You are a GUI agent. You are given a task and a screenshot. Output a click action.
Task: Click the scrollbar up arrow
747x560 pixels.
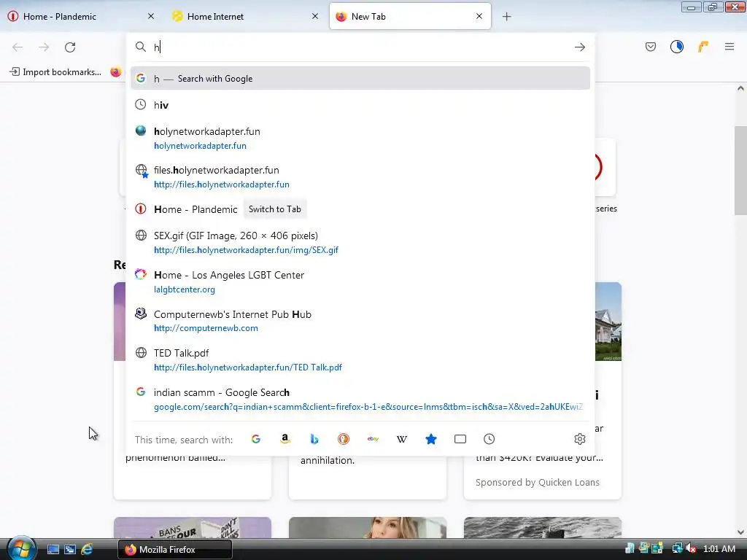(740, 88)
